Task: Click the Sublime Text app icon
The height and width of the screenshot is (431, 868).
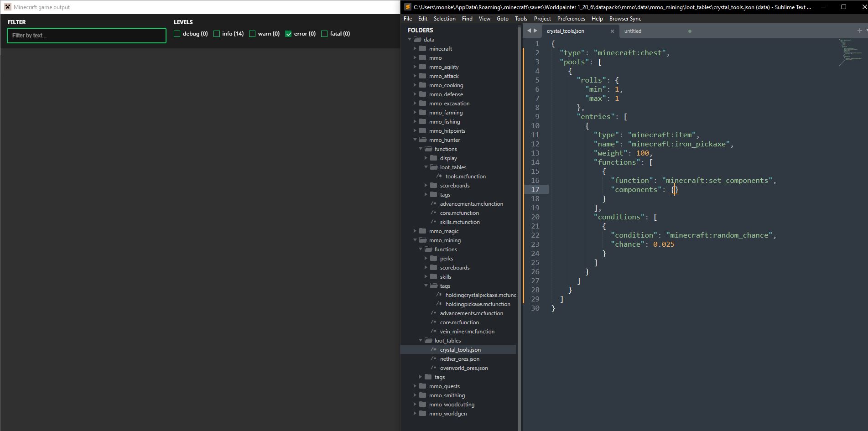Action: click(408, 7)
